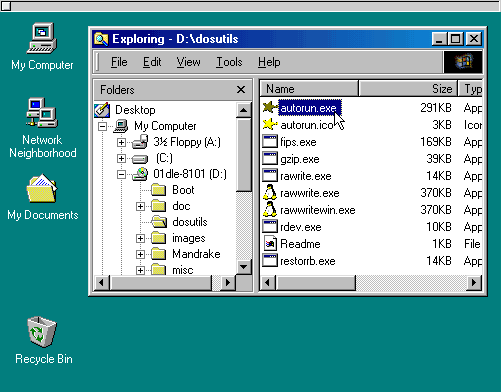
Task: Click the 3½ Floppy drive icon
Action: tap(140, 142)
